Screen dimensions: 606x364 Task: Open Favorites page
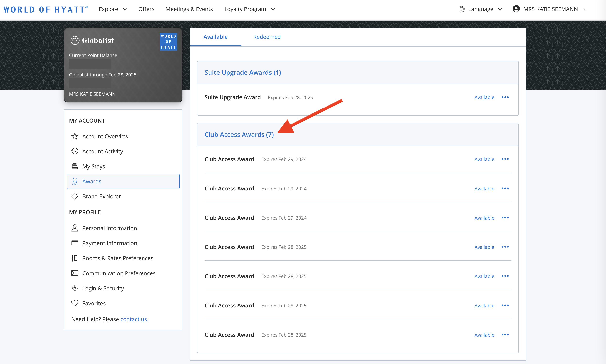(x=94, y=303)
